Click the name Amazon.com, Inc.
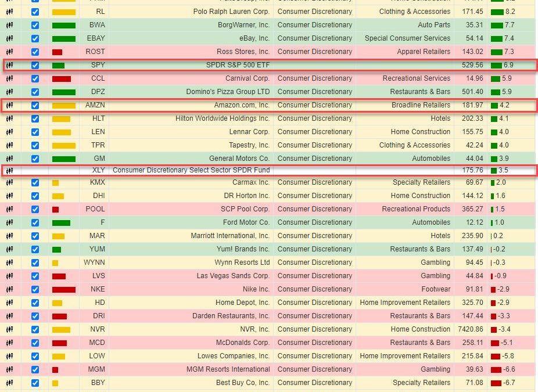Screen dimensions: 538x392 click(242, 105)
